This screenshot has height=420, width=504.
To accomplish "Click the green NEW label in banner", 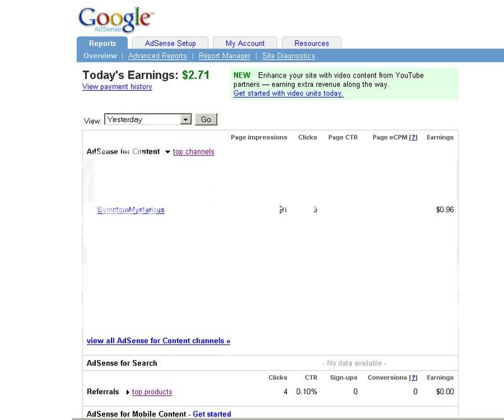I will click(242, 75).
